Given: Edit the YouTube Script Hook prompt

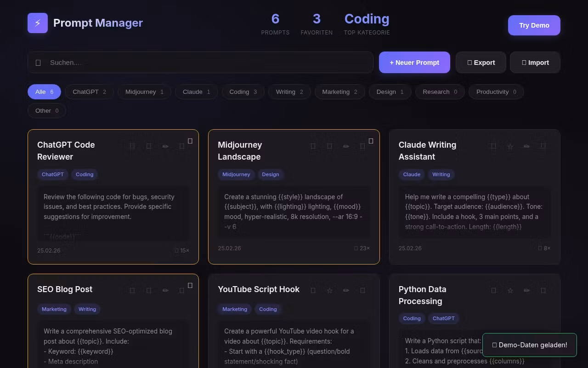Looking at the screenshot, I should pyautogui.click(x=346, y=291).
